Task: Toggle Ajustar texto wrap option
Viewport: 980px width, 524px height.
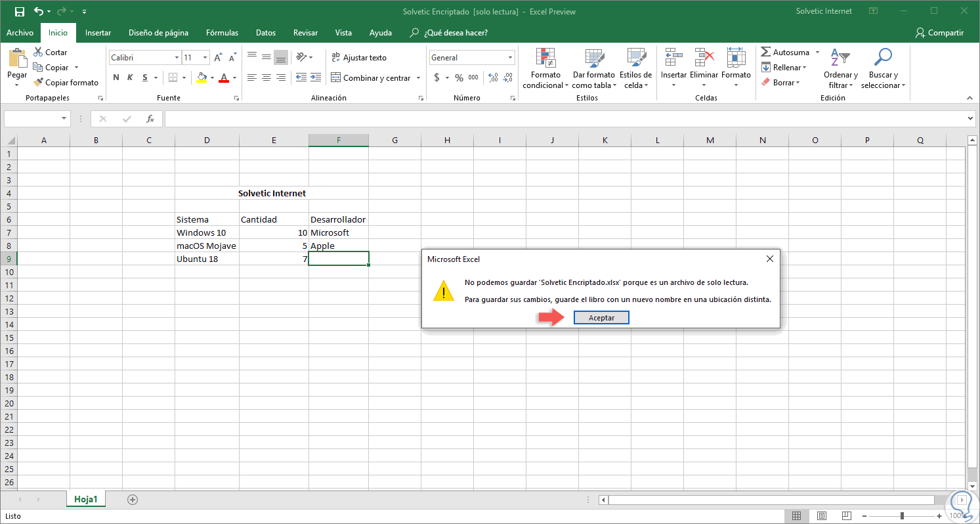Action: point(358,58)
